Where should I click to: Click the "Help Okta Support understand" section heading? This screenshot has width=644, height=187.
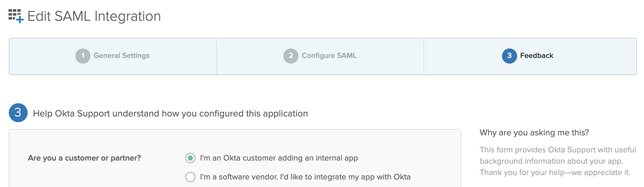coord(170,113)
